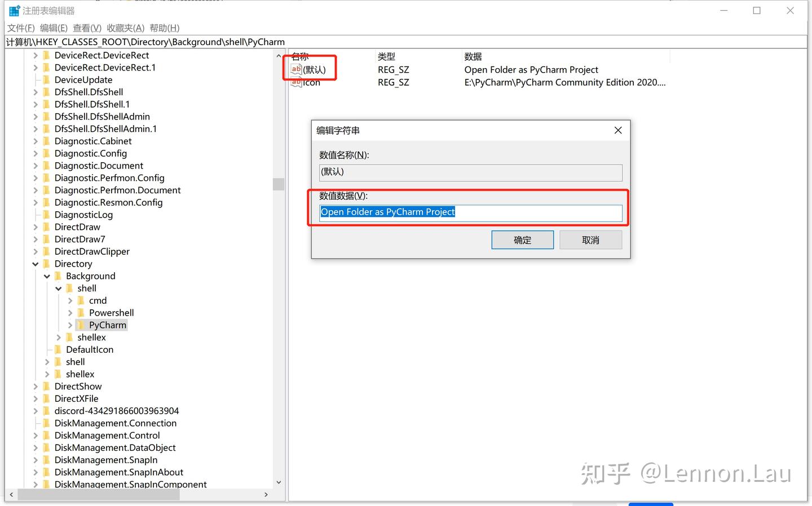Click the ab icon next to Icon value

click(x=296, y=82)
